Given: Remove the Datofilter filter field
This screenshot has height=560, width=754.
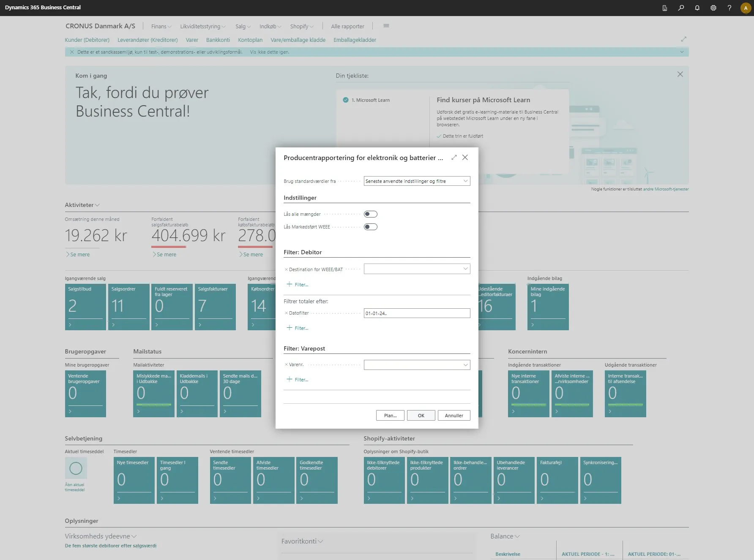Looking at the screenshot, I should [286, 313].
